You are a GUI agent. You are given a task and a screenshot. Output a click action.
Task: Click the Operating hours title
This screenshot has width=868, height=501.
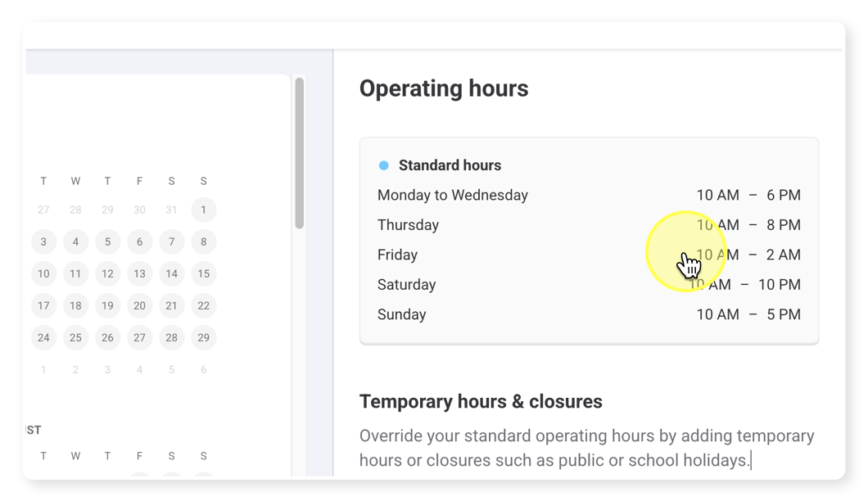(x=444, y=88)
